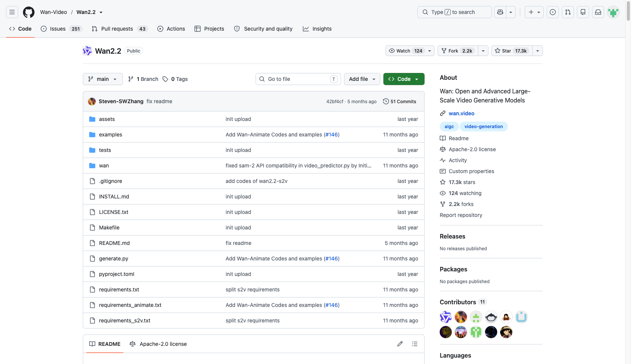This screenshot has width=631, height=364.
Task: Switch to the Issues tab
Action: (x=61, y=29)
